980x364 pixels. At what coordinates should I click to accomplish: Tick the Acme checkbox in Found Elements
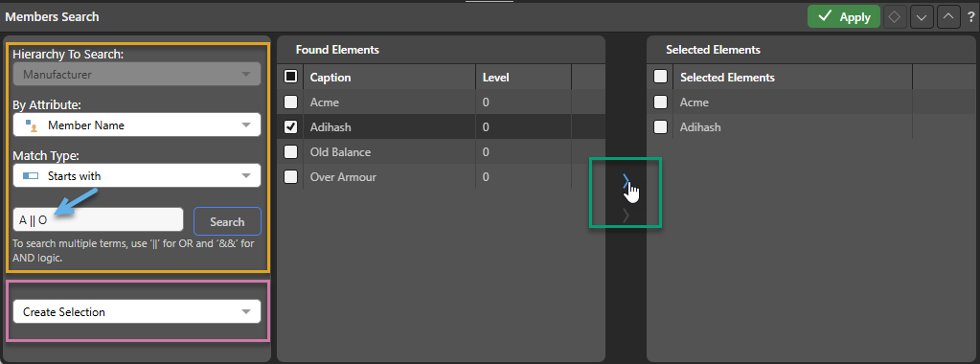pyautogui.click(x=290, y=102)
